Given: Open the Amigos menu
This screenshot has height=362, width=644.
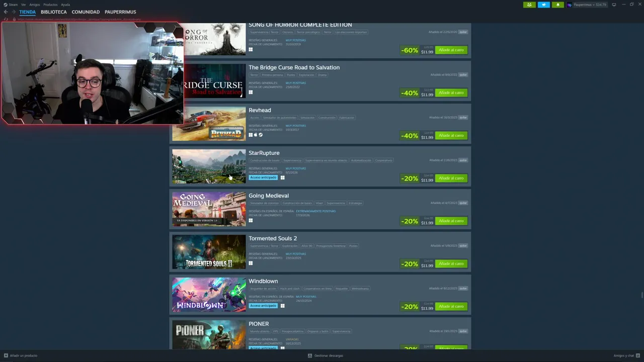Looking at the screenshot, I should (34, 5).
